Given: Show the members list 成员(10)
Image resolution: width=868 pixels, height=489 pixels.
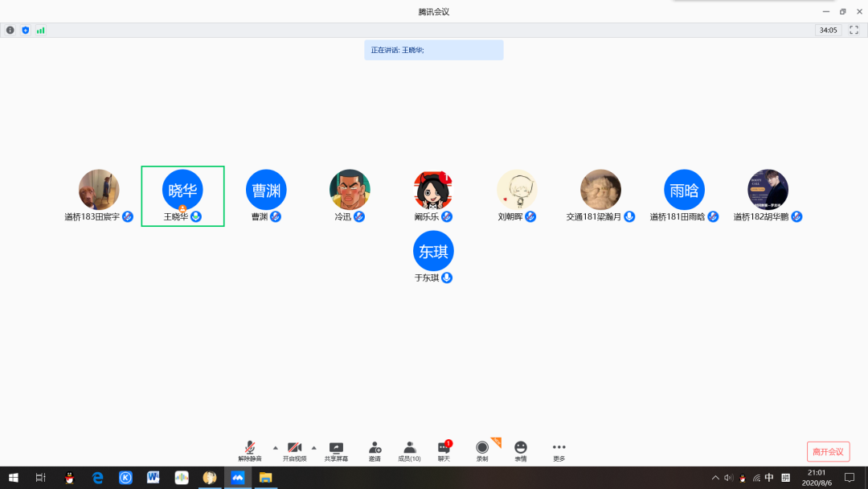Looking at the screenshot, I should [409, 450].
